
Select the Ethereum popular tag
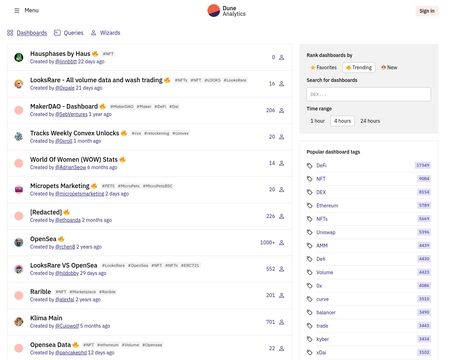click(327, 205)
